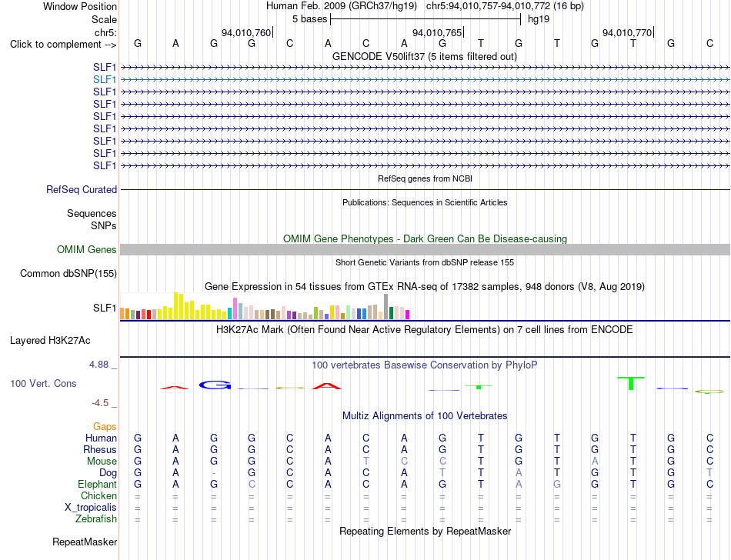Select the X_tropicalis alignment row label

click(91, 508)
